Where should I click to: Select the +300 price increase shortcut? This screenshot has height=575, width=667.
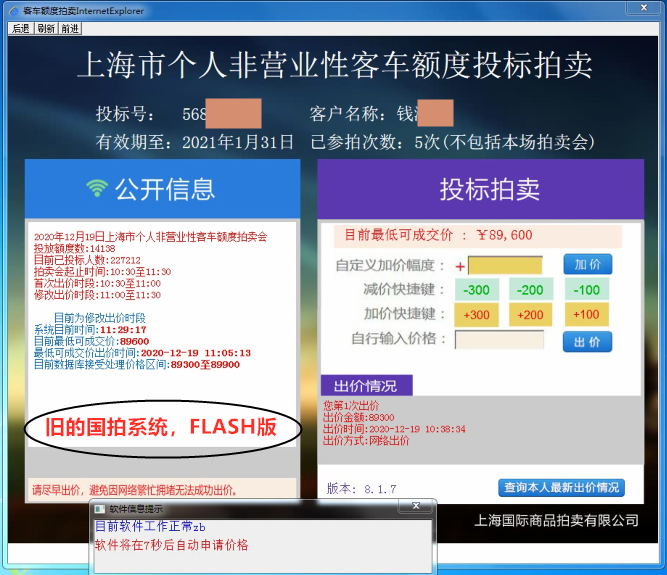coord(476,315)
